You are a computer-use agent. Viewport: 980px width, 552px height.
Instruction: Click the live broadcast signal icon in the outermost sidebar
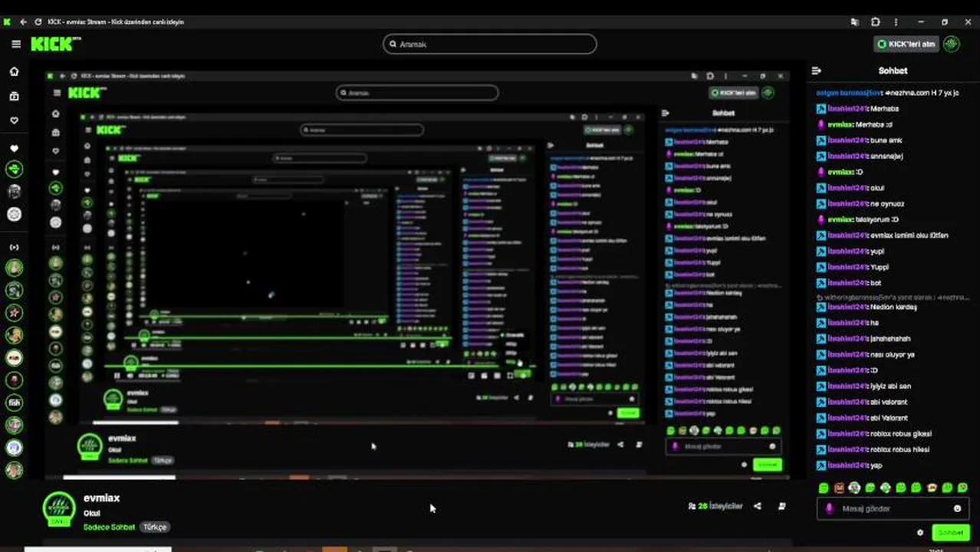(x=14, y=247)
